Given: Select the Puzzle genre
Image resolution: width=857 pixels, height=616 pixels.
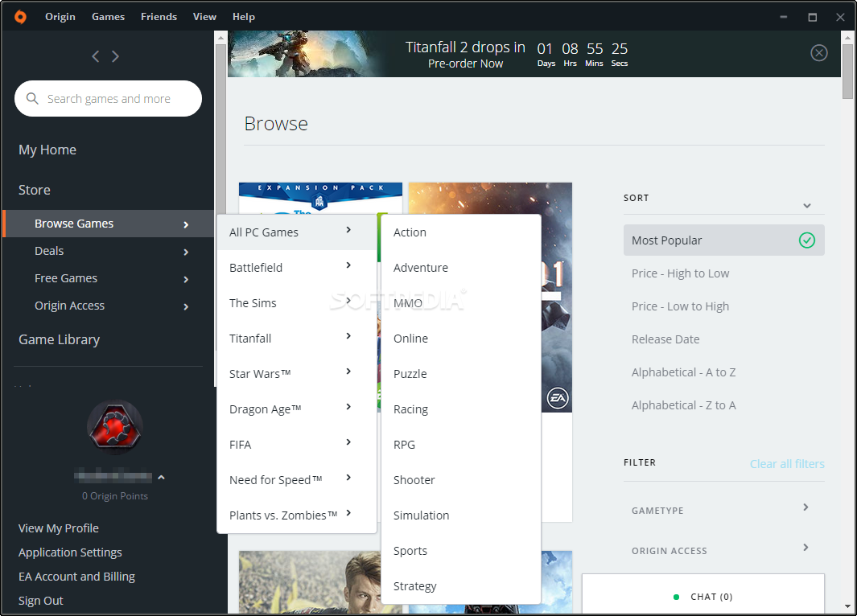Looking at the screenshot, I should point(461,374).
